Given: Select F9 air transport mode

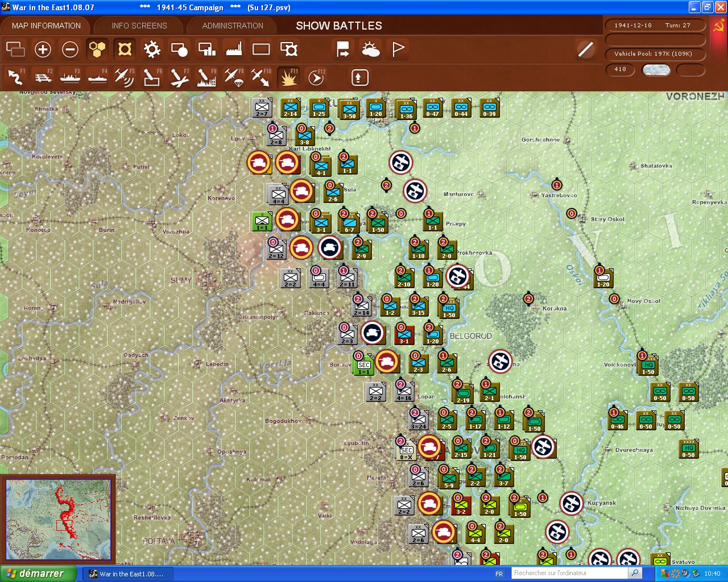Looking at the screenshot, I should pyautogui.click(x=234, y=77).
